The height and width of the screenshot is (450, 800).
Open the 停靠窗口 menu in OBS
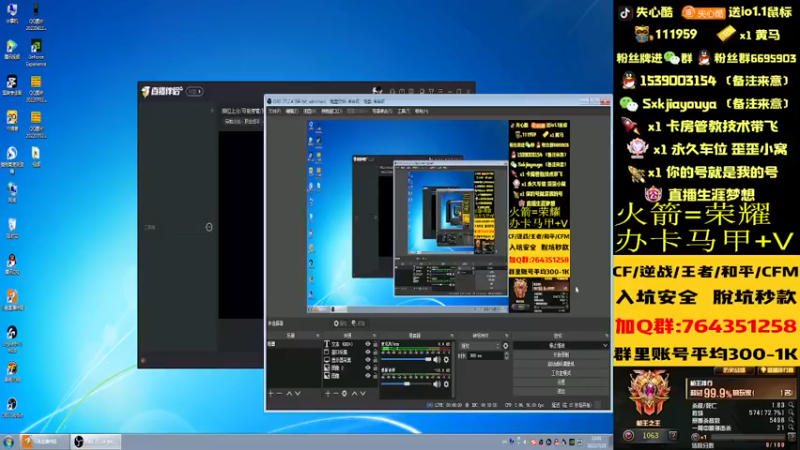(x=331, y=111)
